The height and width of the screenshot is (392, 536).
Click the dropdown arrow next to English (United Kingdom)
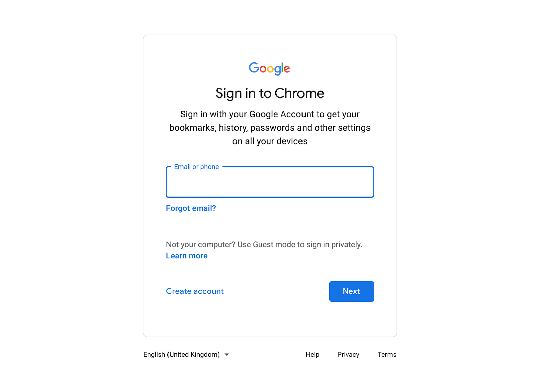pyautogui.click(x=226, y=354)
